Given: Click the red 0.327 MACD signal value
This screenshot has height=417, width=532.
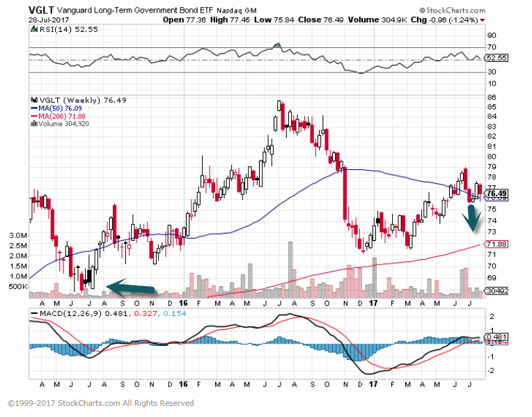Looking at the screenshot, I should click(x=146, y=313).
